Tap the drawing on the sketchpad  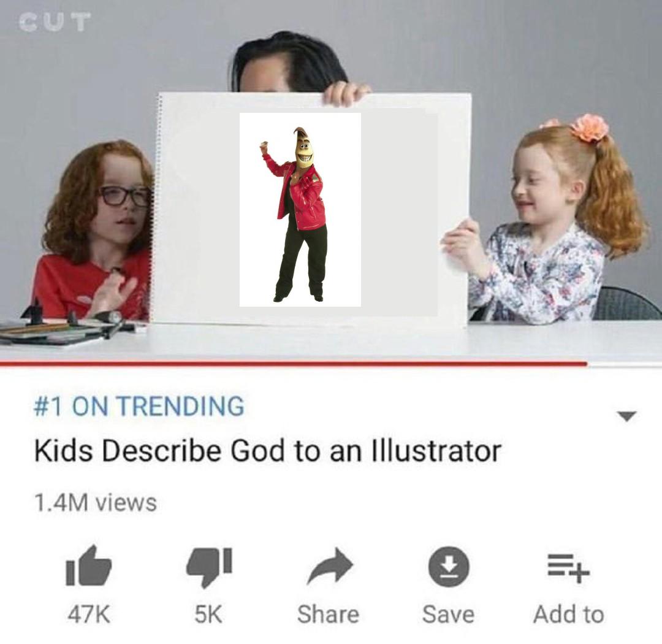coord(300,210)
